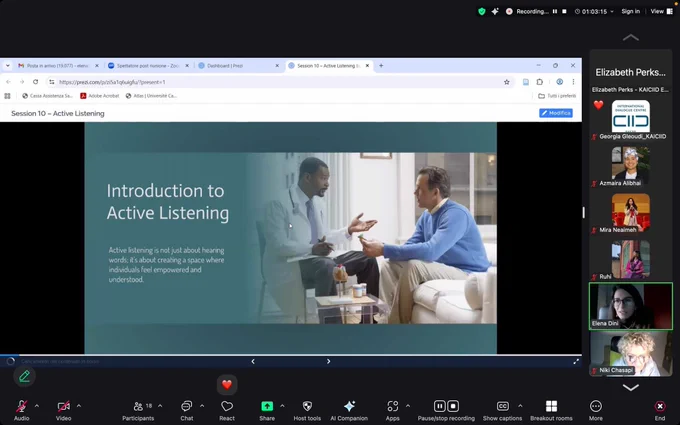Click the blue Modifica button

click(x=556, y=113)
